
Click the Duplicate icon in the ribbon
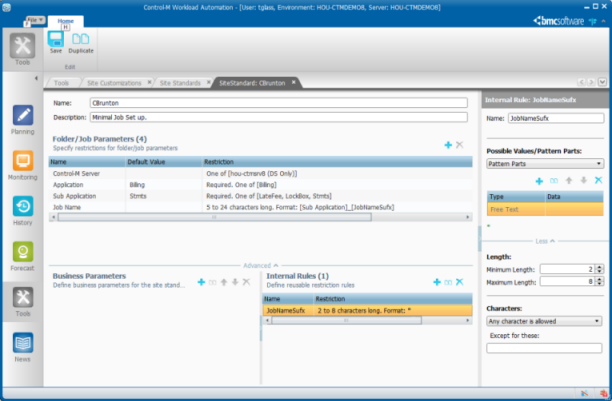80,39
